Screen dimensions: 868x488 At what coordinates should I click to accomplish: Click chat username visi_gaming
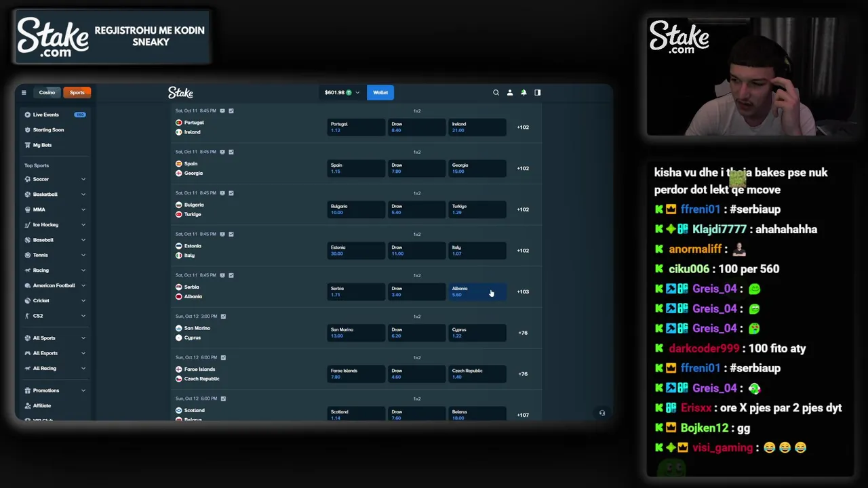click(x=722, y=447)
